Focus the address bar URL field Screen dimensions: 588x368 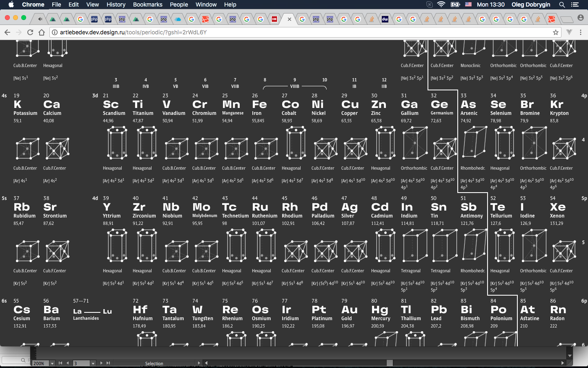286,32
